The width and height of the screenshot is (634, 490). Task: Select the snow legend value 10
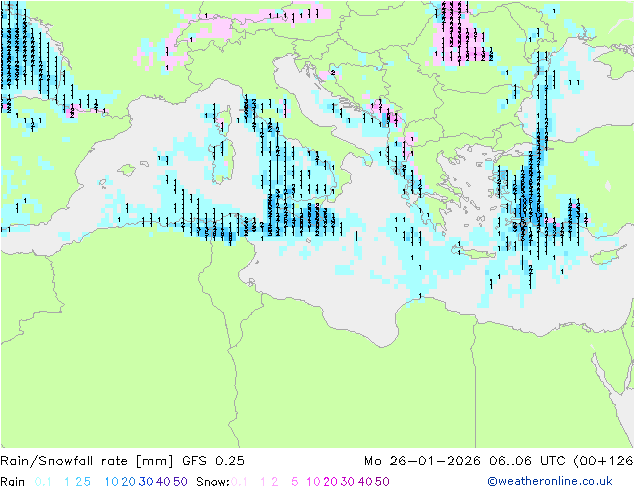[313, 482]
